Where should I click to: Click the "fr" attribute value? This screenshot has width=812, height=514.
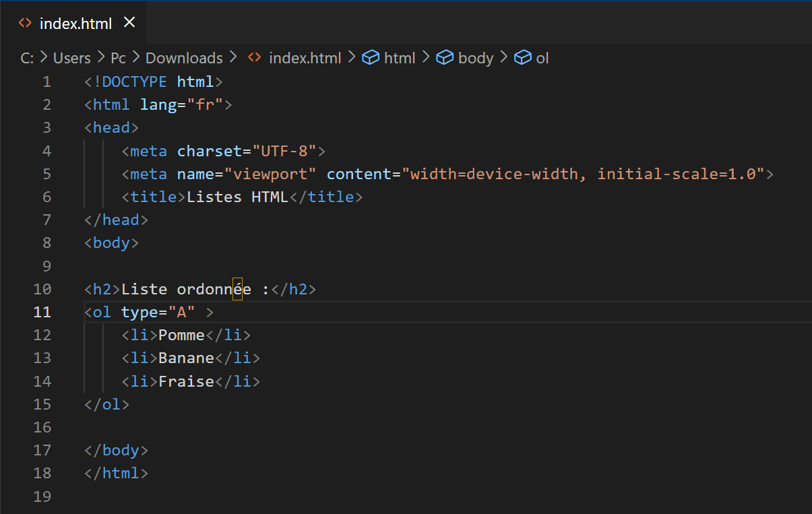[205, 105]
